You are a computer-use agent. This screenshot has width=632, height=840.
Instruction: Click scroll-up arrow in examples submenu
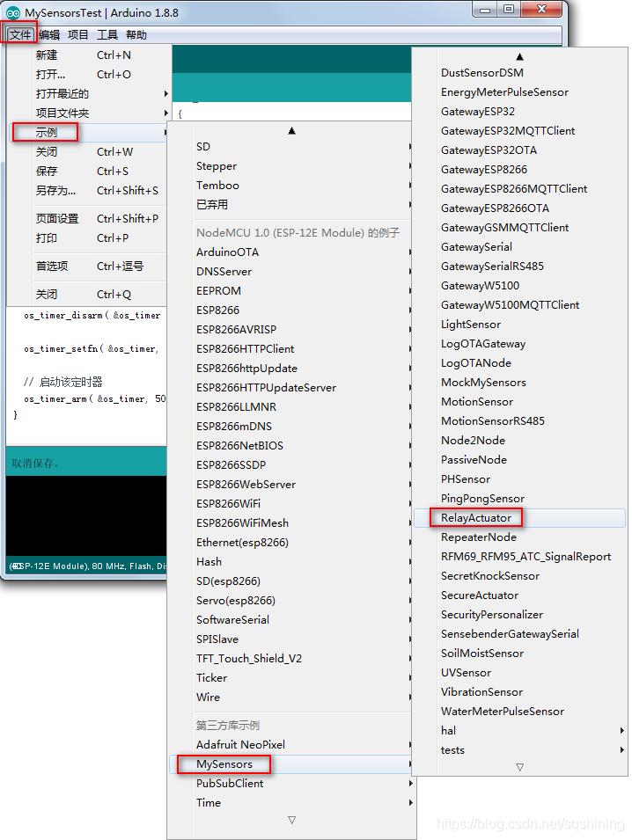[x=291, y=131]
